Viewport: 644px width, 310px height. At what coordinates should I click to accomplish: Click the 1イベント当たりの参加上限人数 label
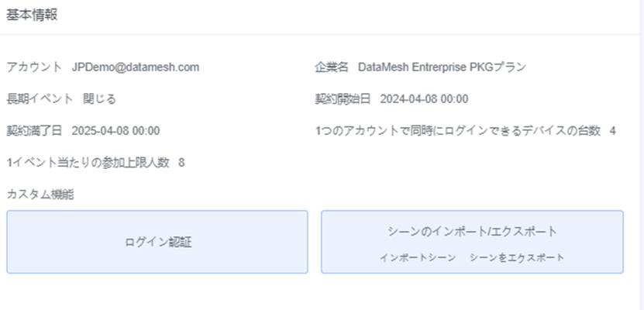(x=87, y=163)
